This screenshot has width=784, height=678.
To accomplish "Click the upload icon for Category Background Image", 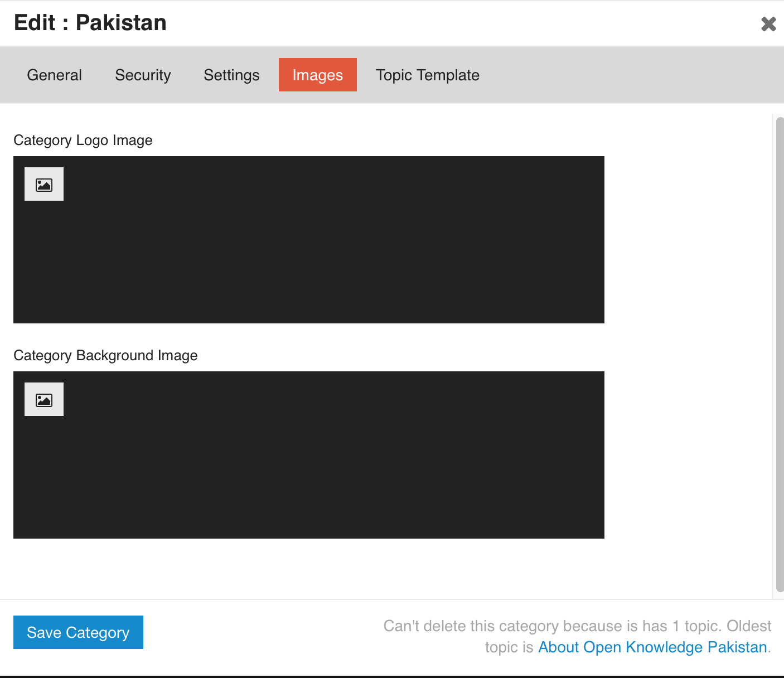I will click(44, 399).
